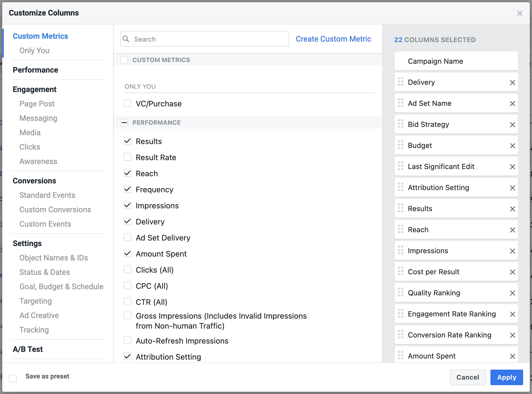The height and width of the screenshot is (394, 532).
Task: Remove Attribution Setting from selected columns
Action: (512, 188)
